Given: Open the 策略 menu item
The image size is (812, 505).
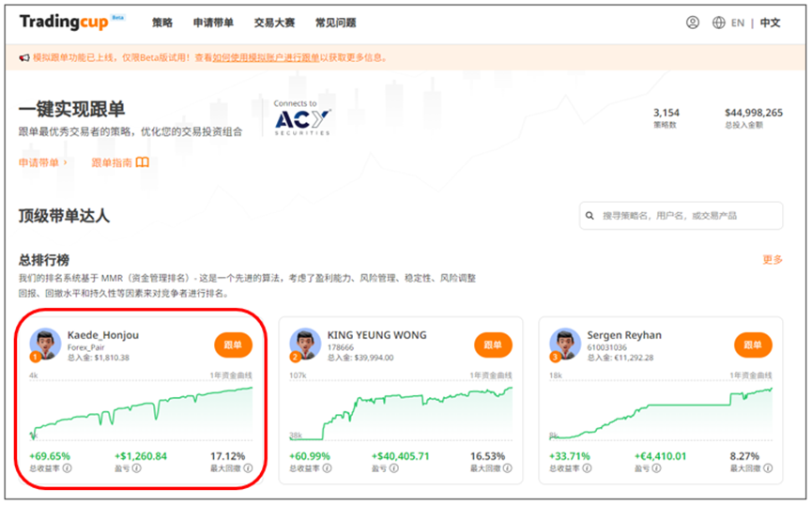Looking at the screenshot, I should (x=162, y=23).
